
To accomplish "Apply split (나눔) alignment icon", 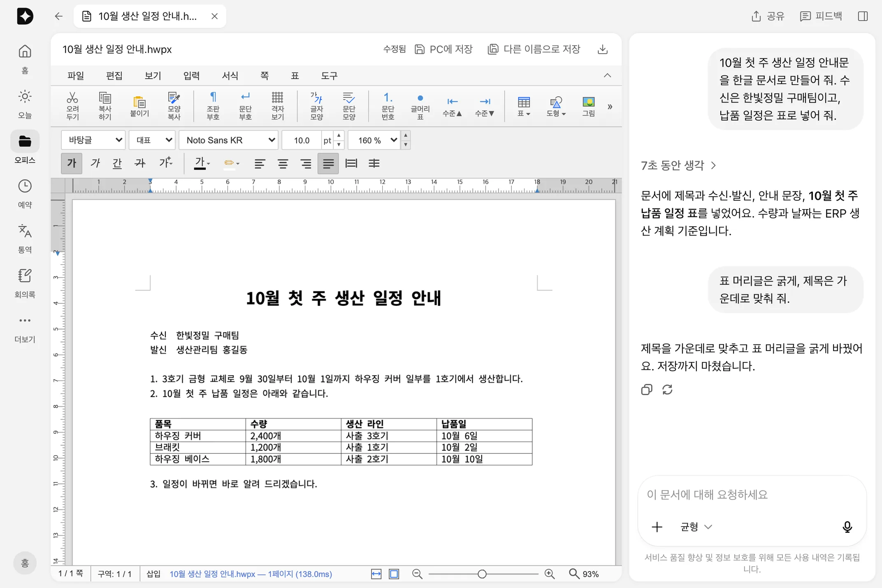I will [374, 163].
